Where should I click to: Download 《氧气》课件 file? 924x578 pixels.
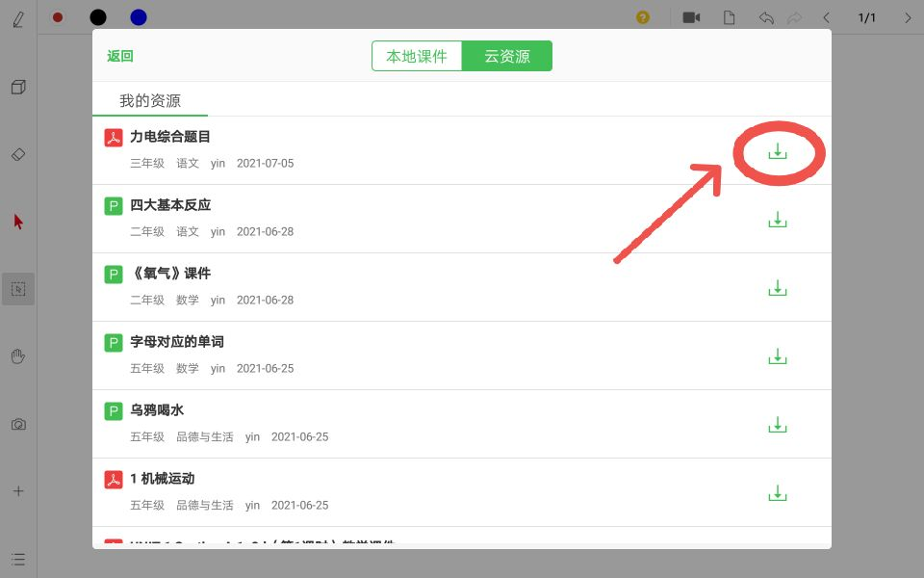point(778,288)
